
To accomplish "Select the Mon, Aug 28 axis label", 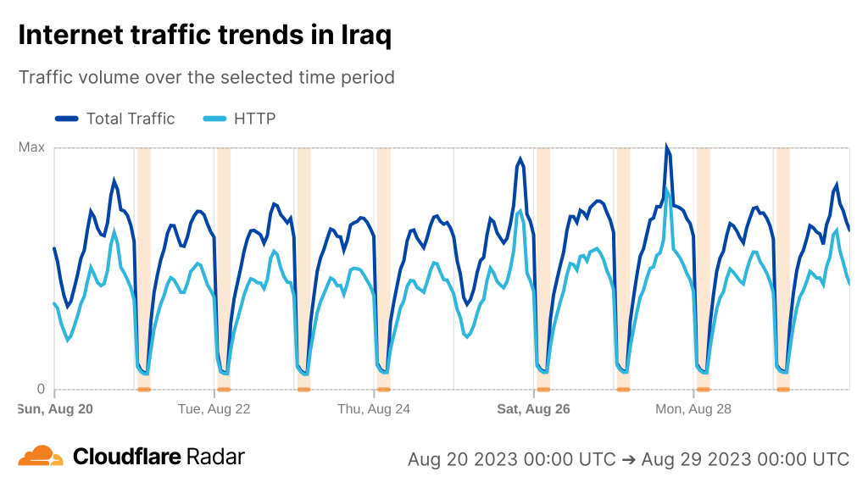I will click(x=693, y=408).
